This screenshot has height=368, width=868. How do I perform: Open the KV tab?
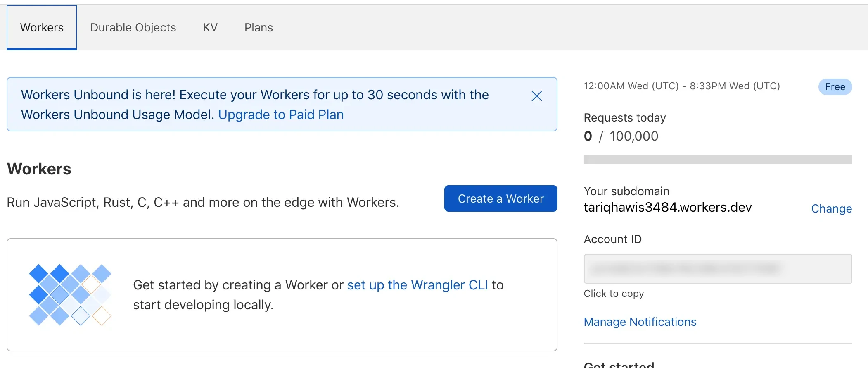point(210,28)
